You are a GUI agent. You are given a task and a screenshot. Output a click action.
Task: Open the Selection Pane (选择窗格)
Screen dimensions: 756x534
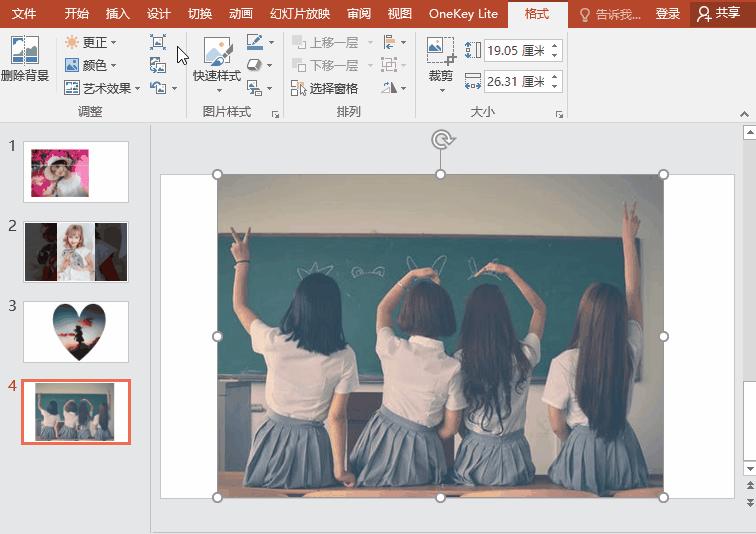coord(325,88)
